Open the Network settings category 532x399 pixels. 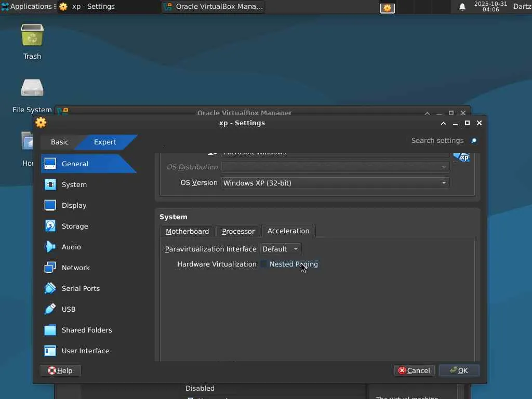coord(88,268)
